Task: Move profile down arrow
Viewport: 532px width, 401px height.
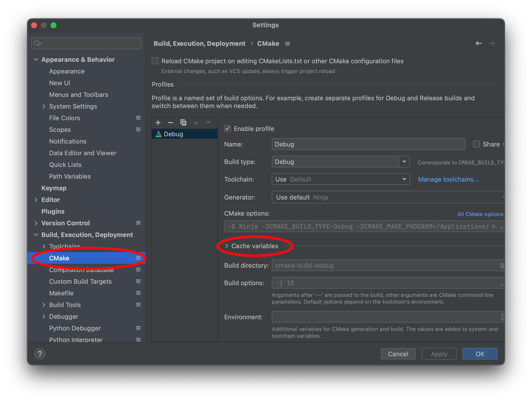Action: [x=208, y=122]
